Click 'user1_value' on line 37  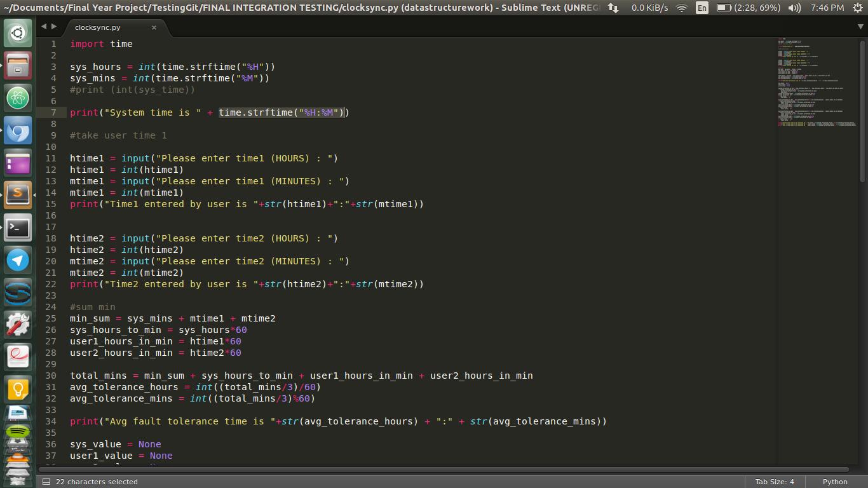101,456
